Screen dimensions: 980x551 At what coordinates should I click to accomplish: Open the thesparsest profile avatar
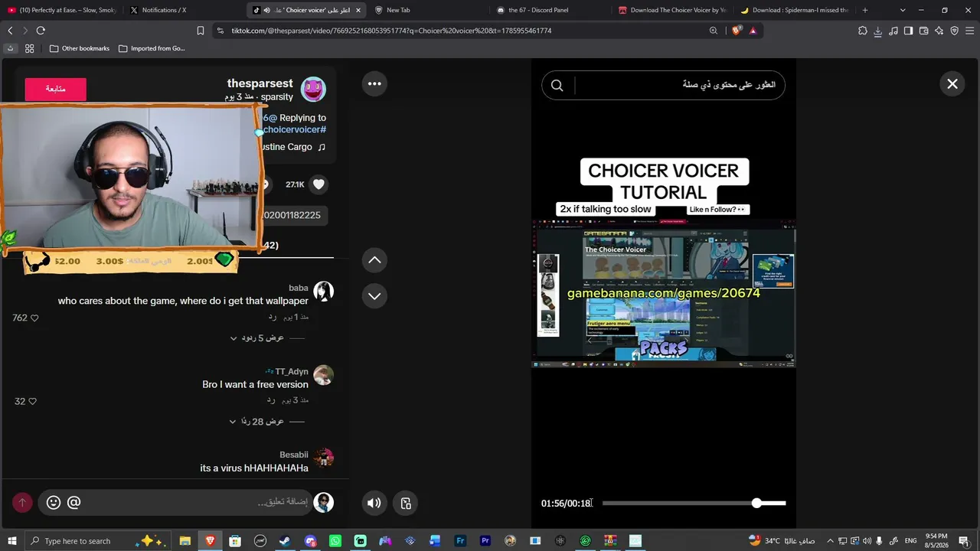point(313,90)
